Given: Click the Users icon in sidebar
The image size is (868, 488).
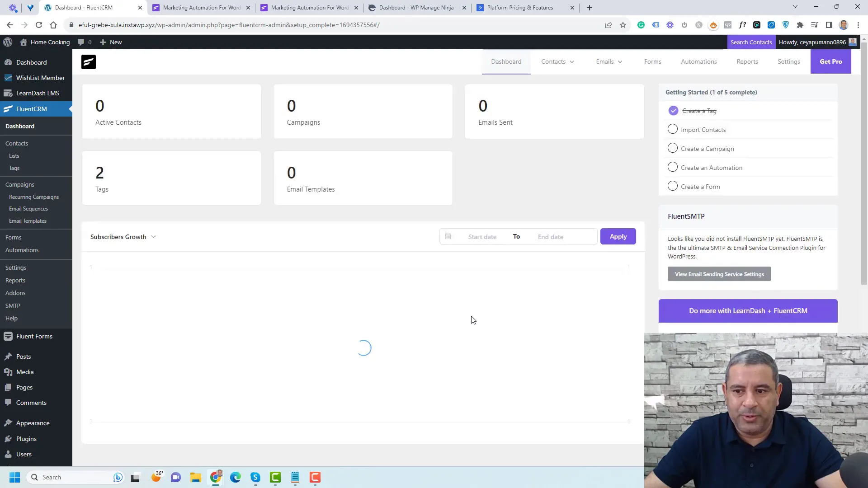Looking at the screenshot, I should click(x=8, y=454).
